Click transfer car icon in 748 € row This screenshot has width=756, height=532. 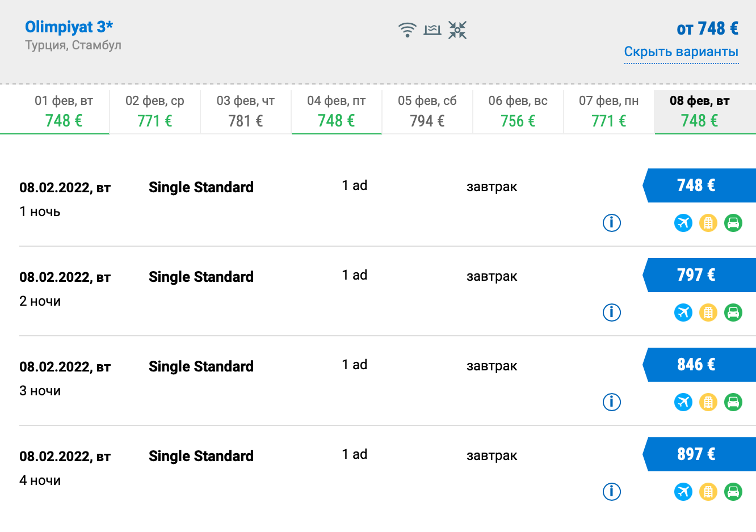coord(733,223)
